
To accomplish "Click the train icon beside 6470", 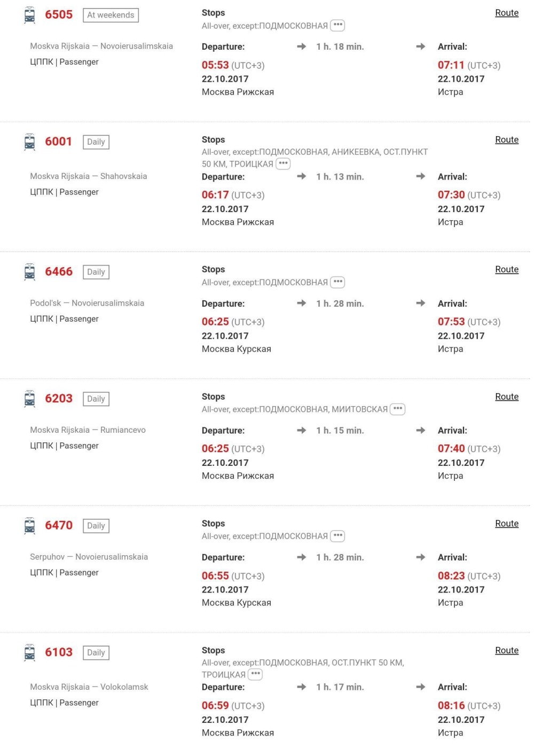I will pyautogui.click(x=30, y=525).
